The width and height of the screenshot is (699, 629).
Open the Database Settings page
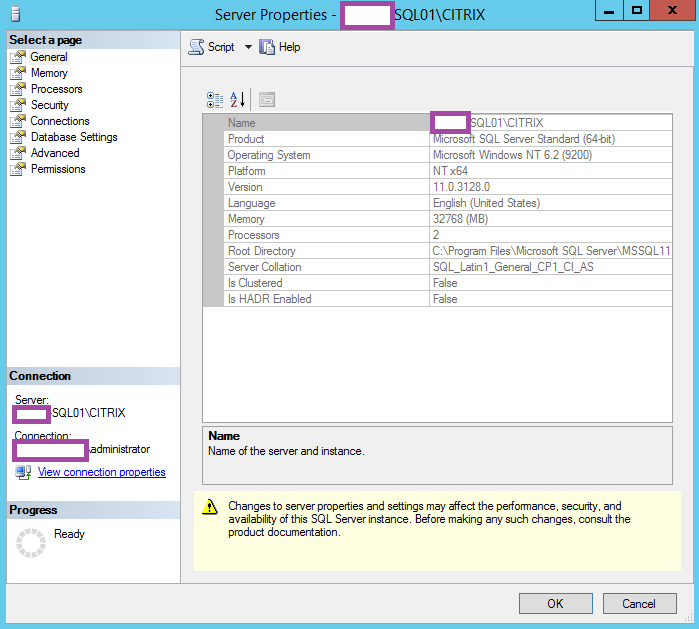(x=74, y=137)
